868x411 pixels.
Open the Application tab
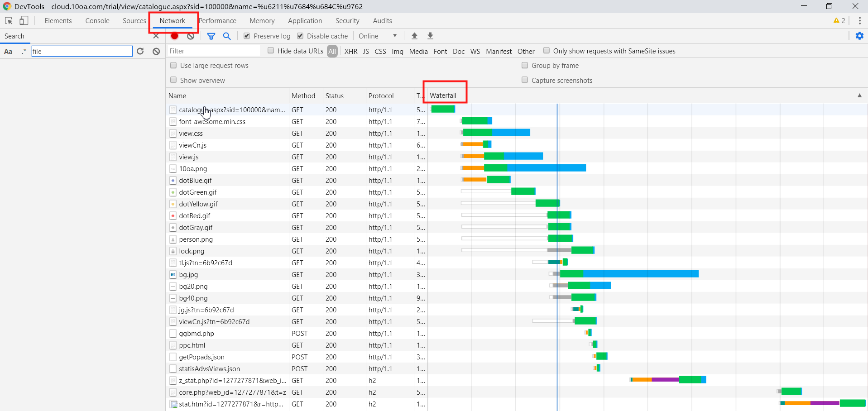(x=305, y=21)
